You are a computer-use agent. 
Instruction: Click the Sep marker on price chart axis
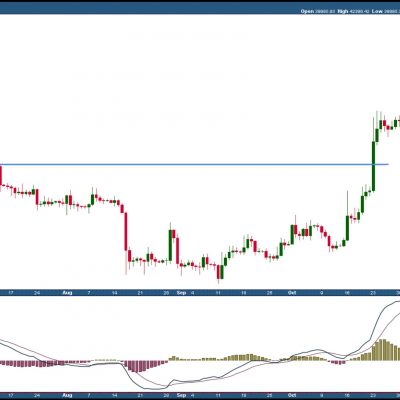pyautogui.click(x=181, y=293)
